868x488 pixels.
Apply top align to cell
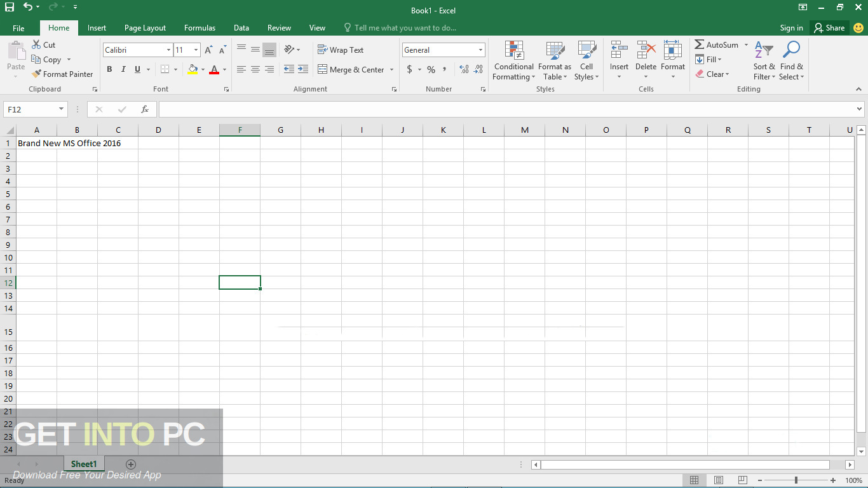241,49
